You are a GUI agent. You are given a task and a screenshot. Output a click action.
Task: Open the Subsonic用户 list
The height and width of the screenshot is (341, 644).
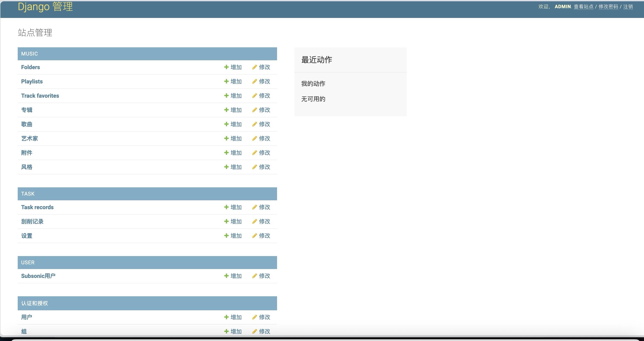38,276
